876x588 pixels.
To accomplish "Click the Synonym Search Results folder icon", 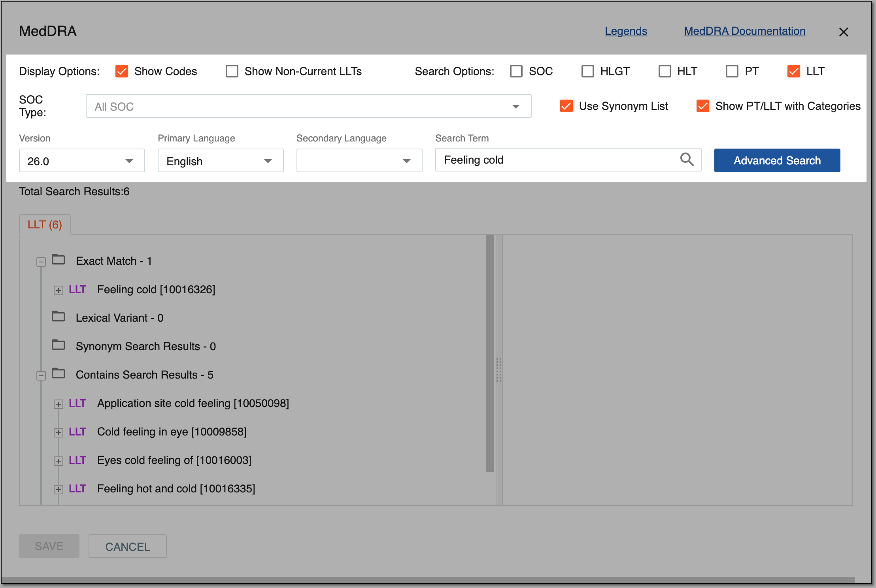I will 59,345.
